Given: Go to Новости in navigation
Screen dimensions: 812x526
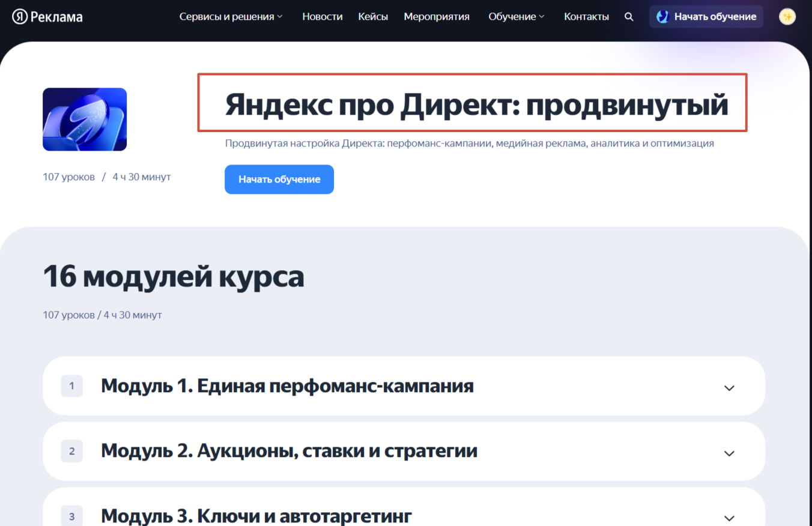Looking at the screenshot, I should pos(322,17).
